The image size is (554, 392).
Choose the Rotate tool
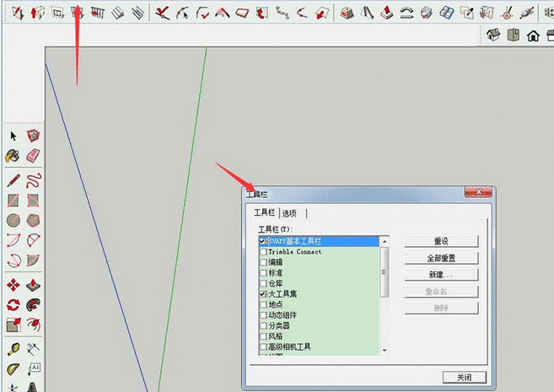coord(13,305)
